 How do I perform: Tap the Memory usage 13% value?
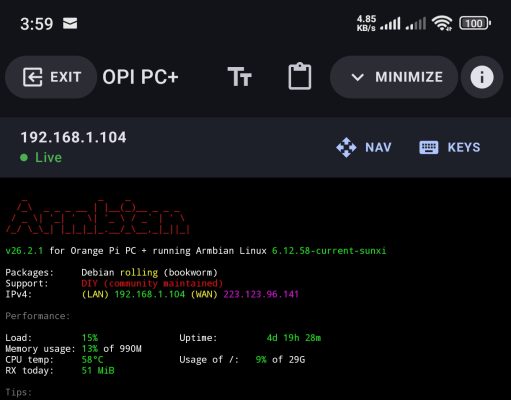(x=90, y=349)
